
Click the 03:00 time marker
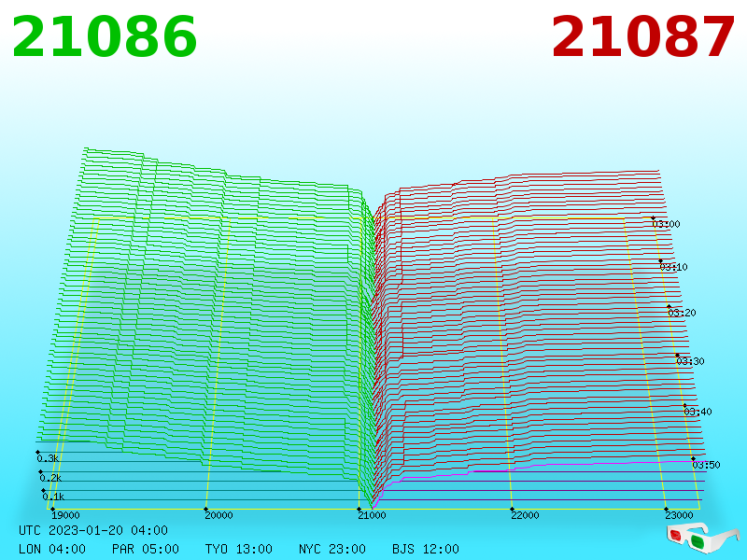pos(666,224)
